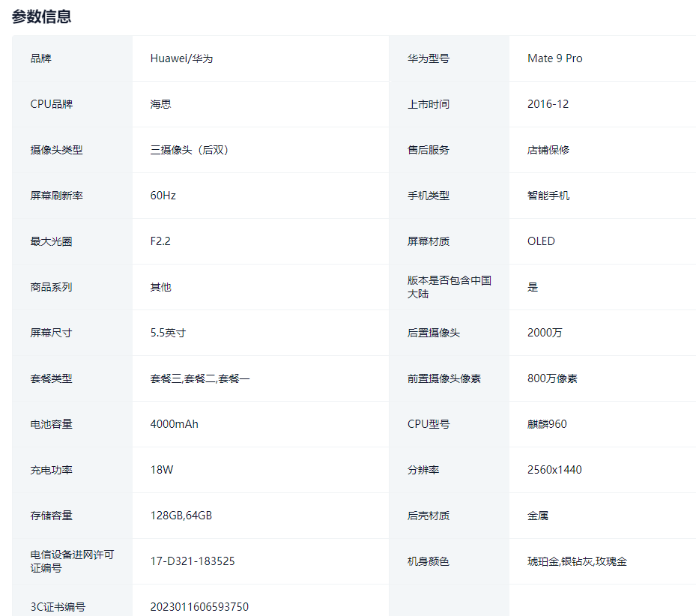696x616 pixels.
Task: Click the 后壳材质 label
Action: [x=429, y=516]
